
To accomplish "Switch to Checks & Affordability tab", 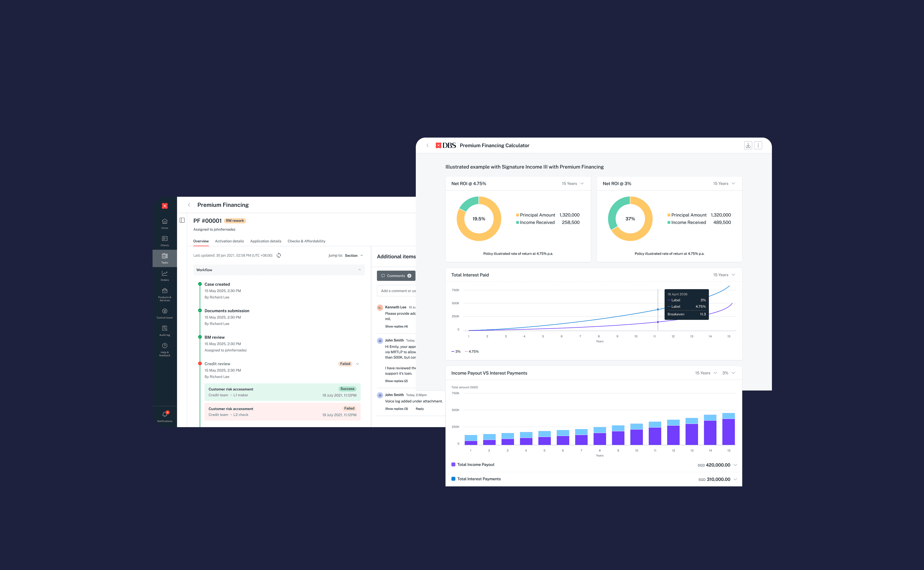I will [306, 241].
